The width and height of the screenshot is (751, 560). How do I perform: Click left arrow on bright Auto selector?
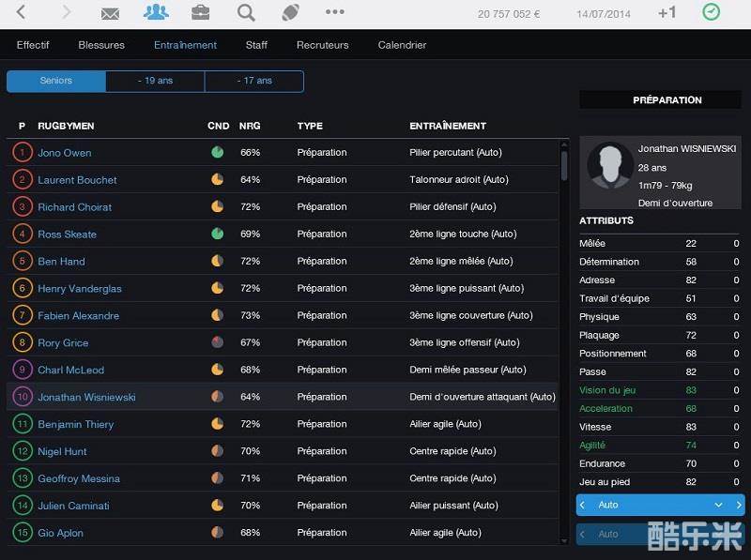pos(583,506)
